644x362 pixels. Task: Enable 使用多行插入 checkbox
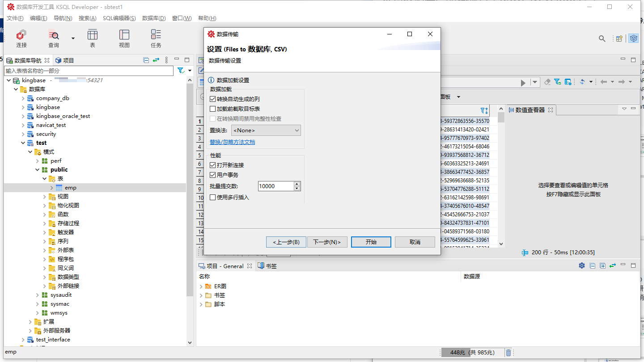tap(213, 198)
